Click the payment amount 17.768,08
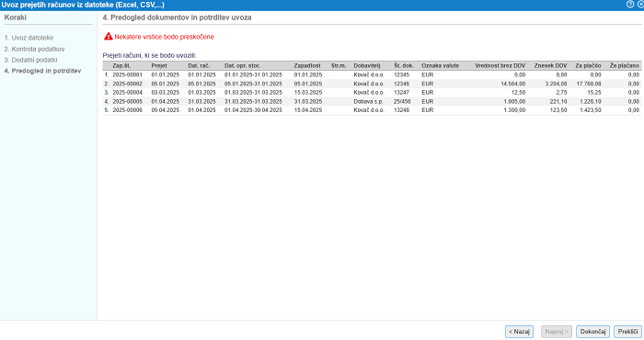Image resolution: width=644 pixels, height=340 pixels. coord(588,84)
